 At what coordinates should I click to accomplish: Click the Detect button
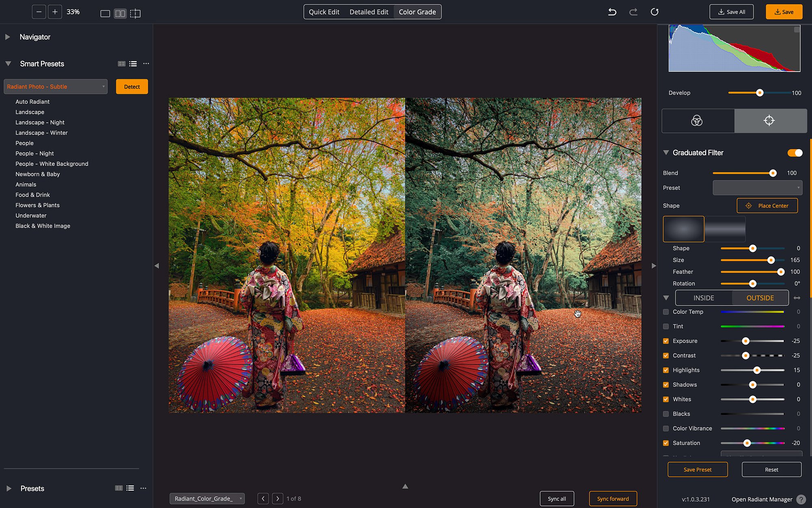(132, 87)
